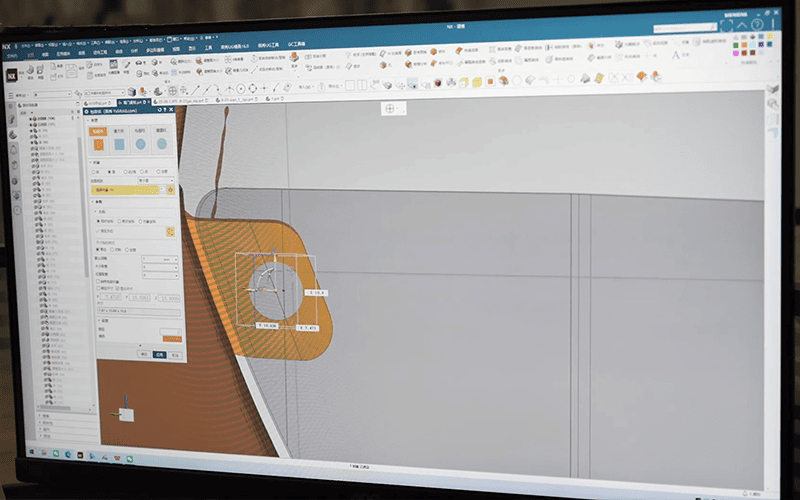Pick the green color swatch in top-right palette
Image resolution: width=800 pixels, height=500 pixels.
point(736,45)
